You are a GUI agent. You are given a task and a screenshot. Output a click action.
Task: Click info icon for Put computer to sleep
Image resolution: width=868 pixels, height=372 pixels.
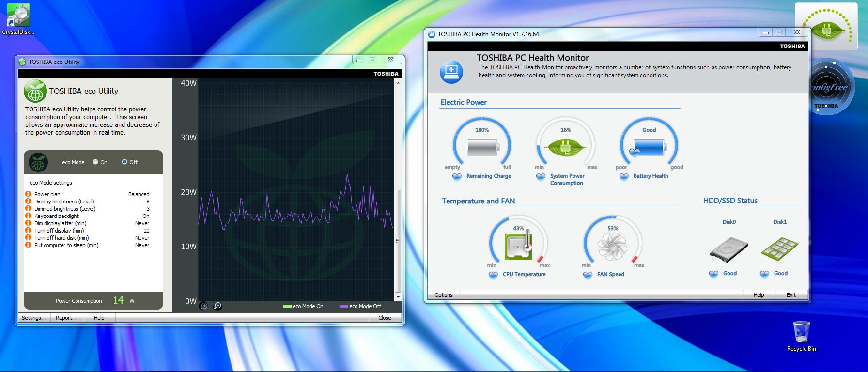pyautogui.click(x=28, y=245)
